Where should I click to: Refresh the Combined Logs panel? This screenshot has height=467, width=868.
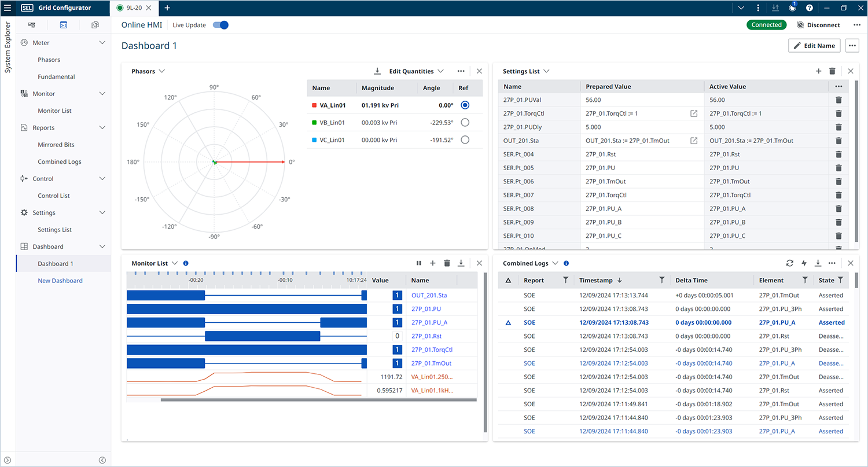click(790, 263)
